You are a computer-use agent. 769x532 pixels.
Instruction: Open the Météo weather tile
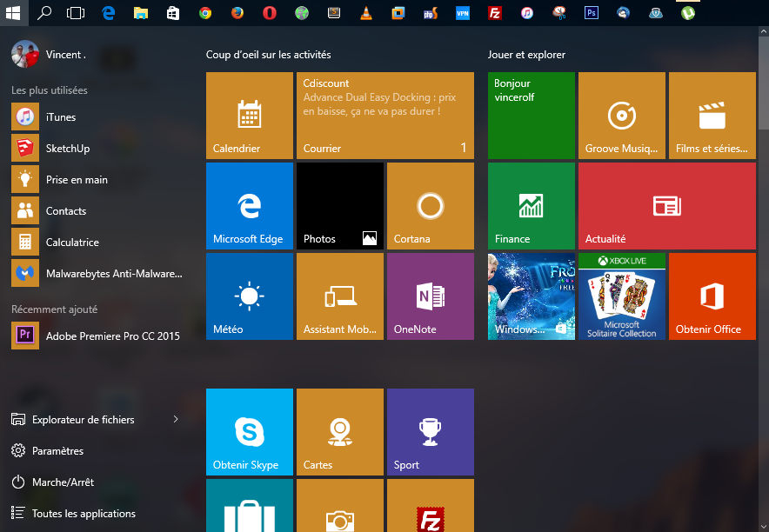coord(249,296)
